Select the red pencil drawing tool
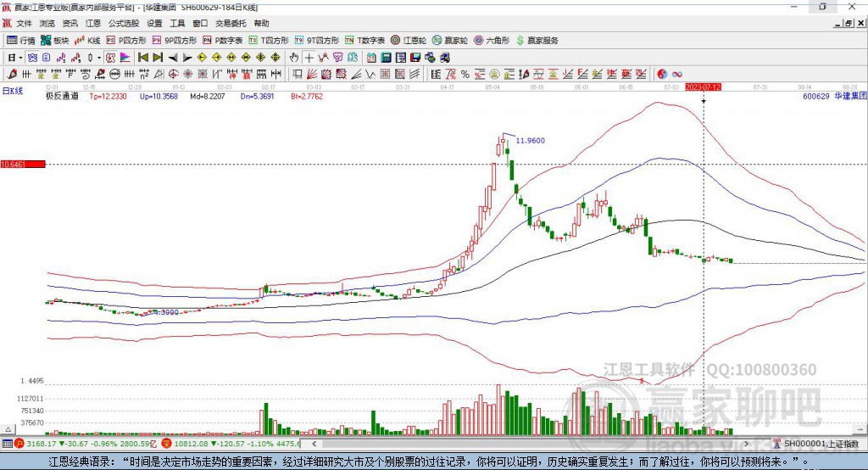This screenshot has height=470, width=868. [x=12, y=75]
